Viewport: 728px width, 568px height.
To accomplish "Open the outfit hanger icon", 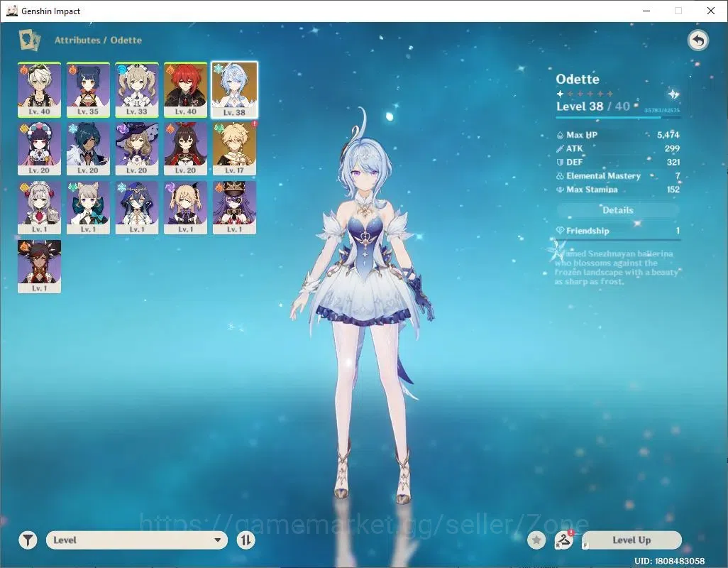I will coord(563,540).
